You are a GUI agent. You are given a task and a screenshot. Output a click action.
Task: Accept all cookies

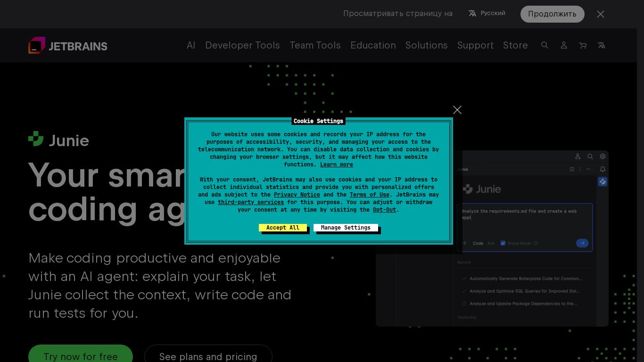[x=283, y=228]
